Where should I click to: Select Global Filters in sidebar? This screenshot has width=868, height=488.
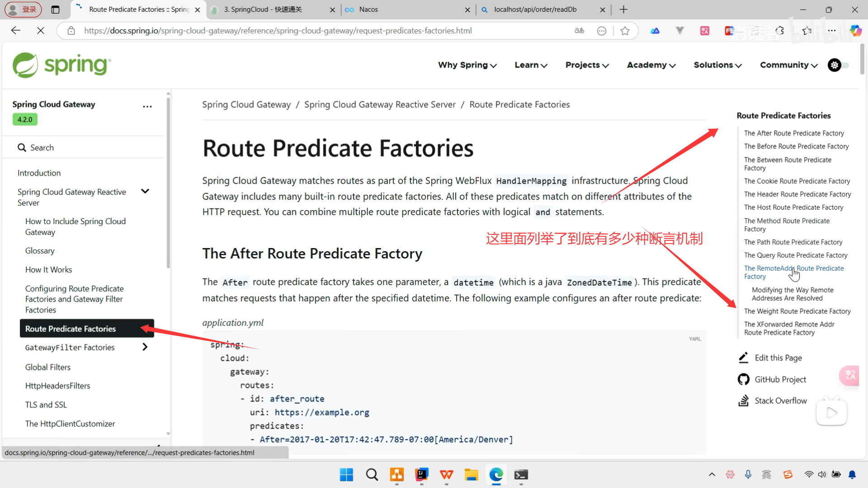(48, 367)
